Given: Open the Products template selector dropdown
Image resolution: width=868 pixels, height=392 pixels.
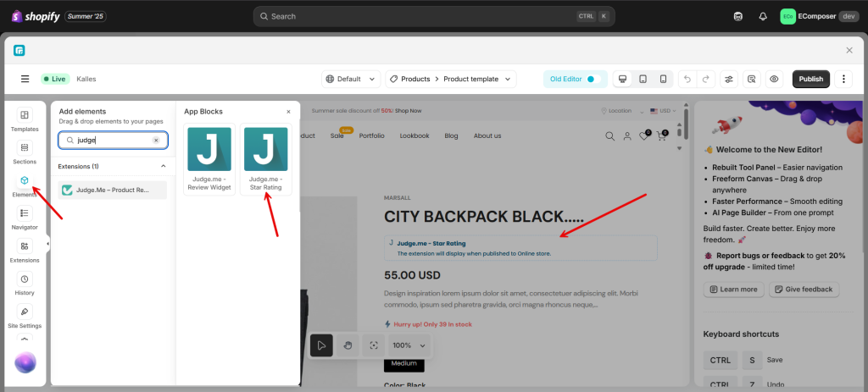Looking at the screenshot, I should (451, 79).
